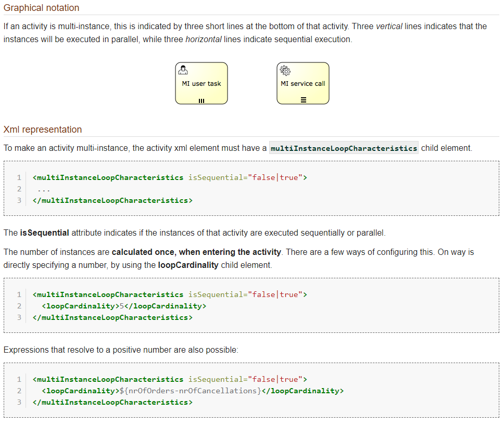The width and height of the screenshot is (504, 425).
Task: Select the MI user task box
Action: click(x=201, y=83)
